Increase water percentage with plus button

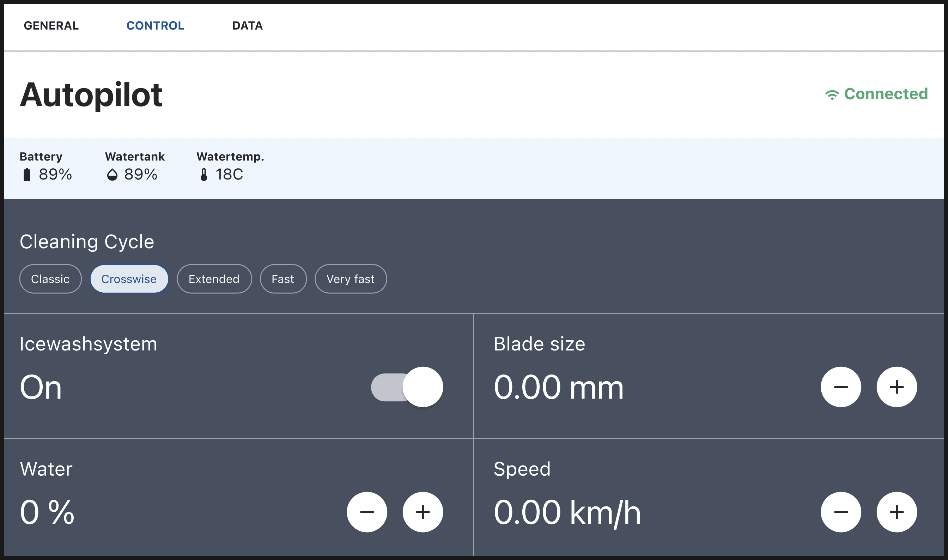(x=423, y=512)
